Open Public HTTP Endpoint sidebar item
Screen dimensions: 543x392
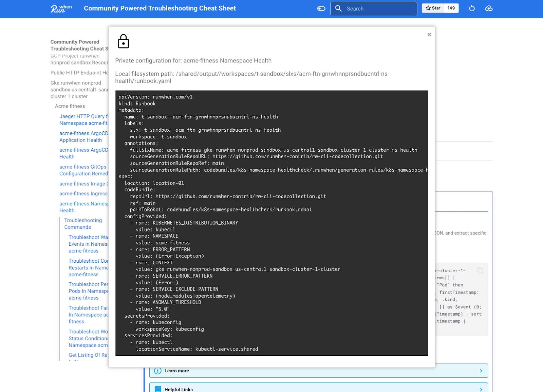pos(79,73)
